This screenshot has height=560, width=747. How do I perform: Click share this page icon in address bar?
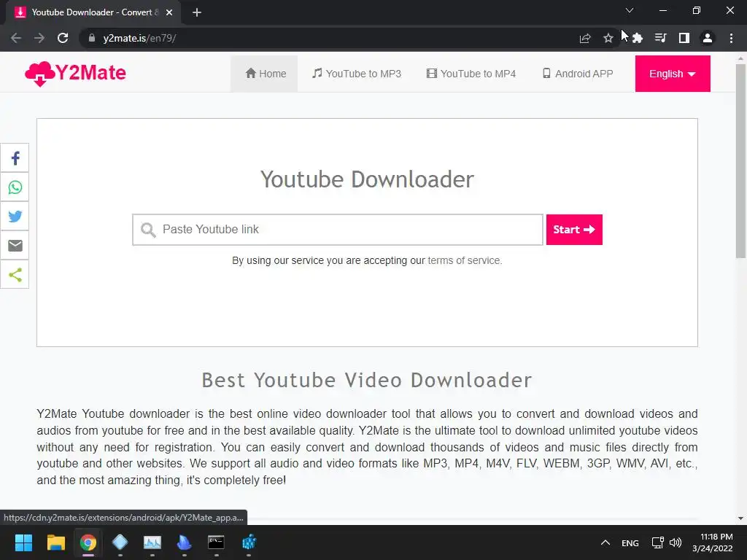584,38
